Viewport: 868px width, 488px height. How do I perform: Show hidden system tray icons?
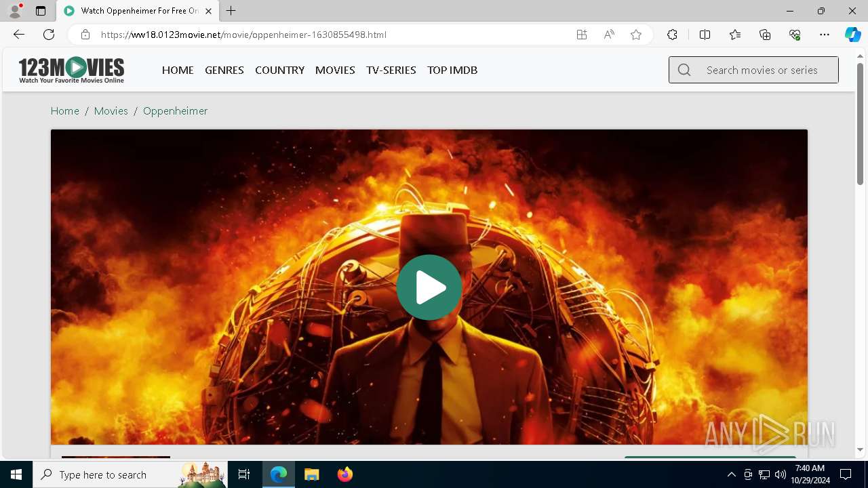tap(732, 474)
